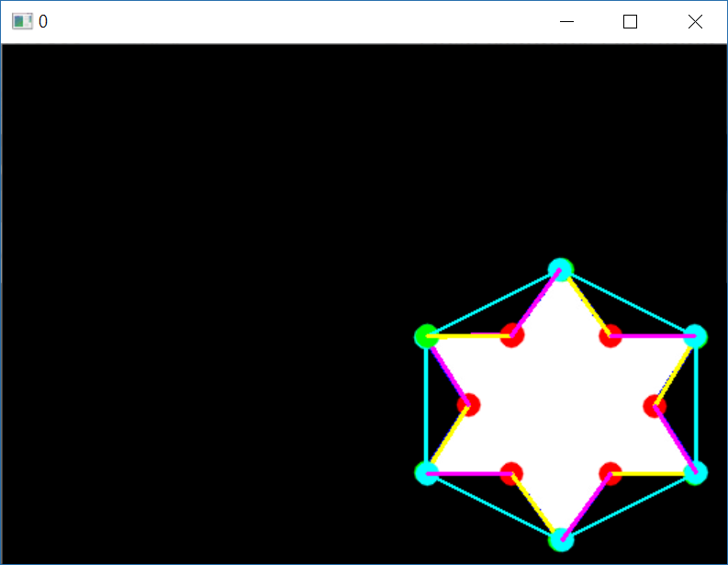Click the window title text 0

(43, 22)
